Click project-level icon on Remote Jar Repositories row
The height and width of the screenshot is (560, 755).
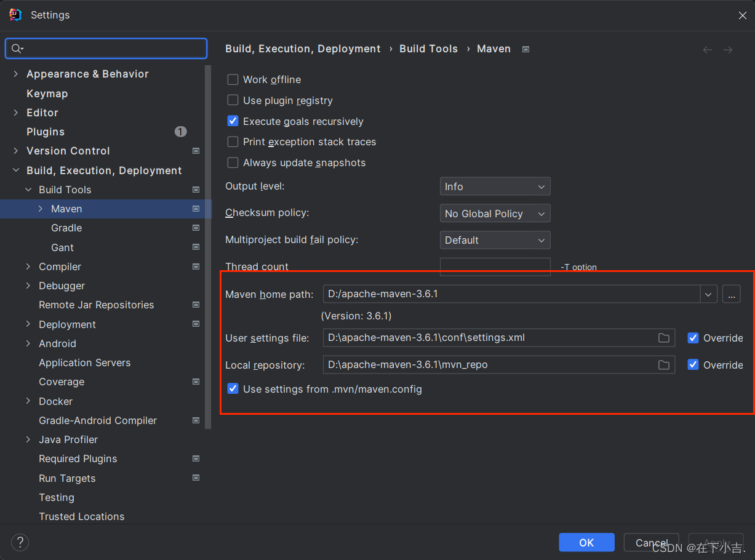click(196, 305)
